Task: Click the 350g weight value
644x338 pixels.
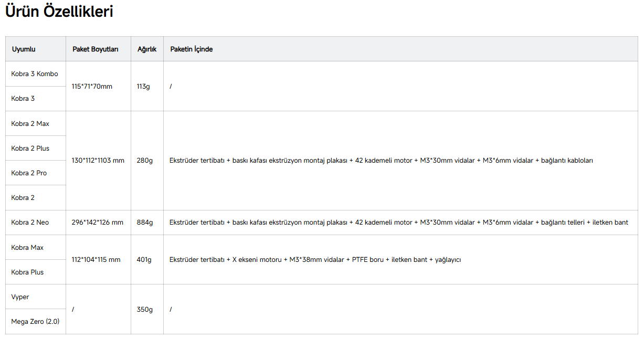Action: [x=144, y=310]
